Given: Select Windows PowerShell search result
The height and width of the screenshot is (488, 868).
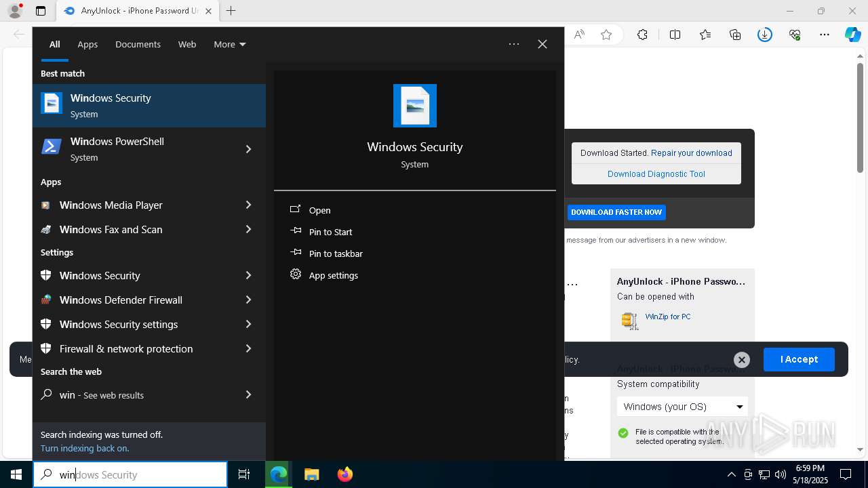Looking at the screenshot, I should [x=136, y=149].
